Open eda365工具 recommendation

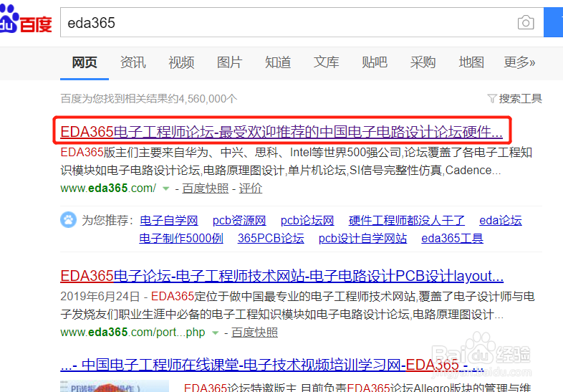click(x=453, y=238)
